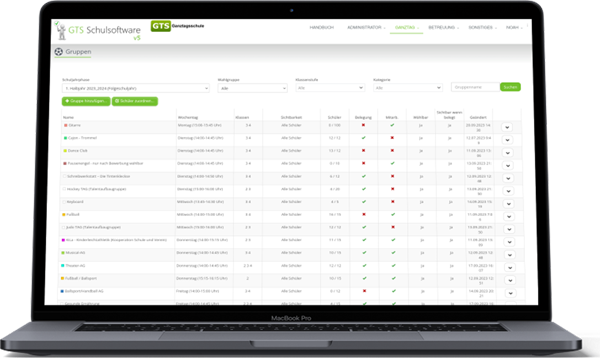Image resolution: width=600 pixels, height=360 pixels.
Task: Expand the actions chevron for Ballsport/Handball AG
Action: (x=510, y=293)
